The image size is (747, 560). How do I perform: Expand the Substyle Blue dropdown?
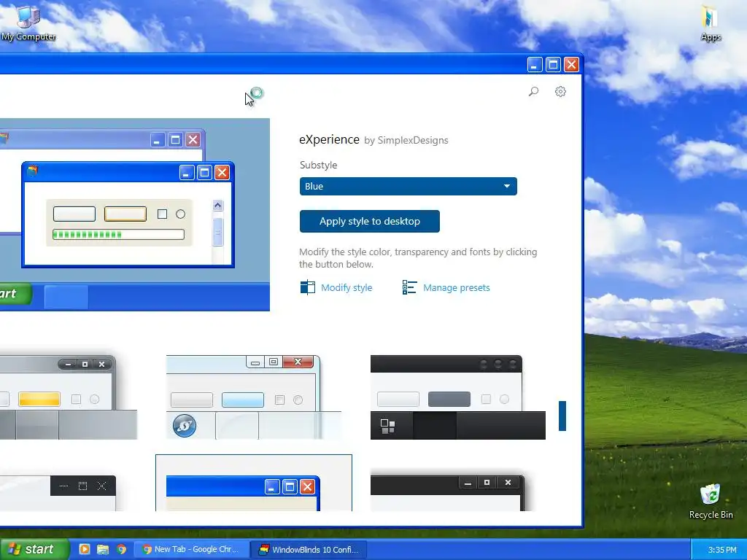coord(409,186)
